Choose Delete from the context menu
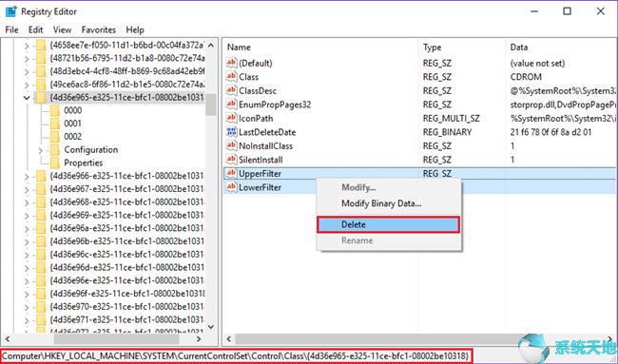This screenshot has width=618, height=364. (x=388, y=224)
